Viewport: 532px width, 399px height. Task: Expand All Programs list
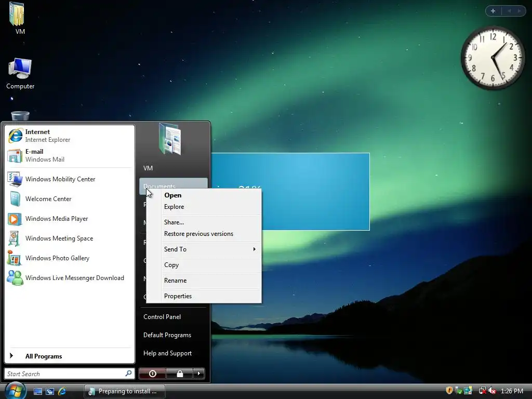(70, 356)
